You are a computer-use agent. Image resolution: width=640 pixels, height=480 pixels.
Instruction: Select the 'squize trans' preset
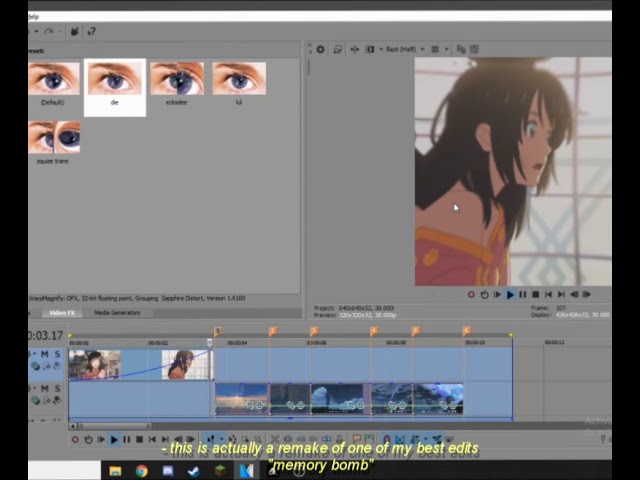click(54, 137)
